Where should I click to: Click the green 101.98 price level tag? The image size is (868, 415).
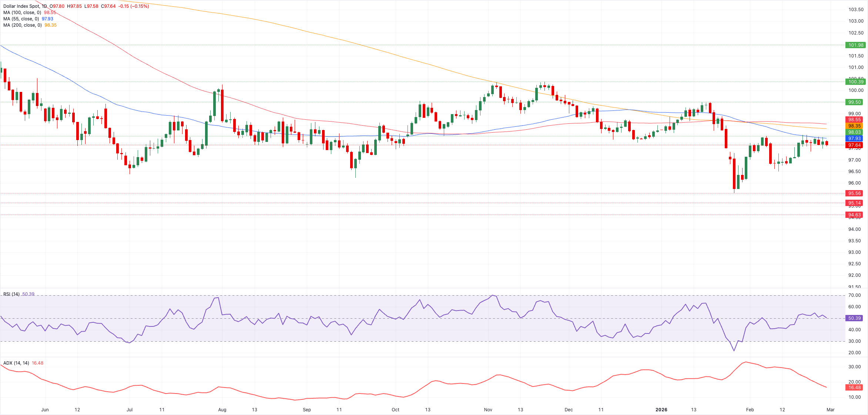point(855,45)
